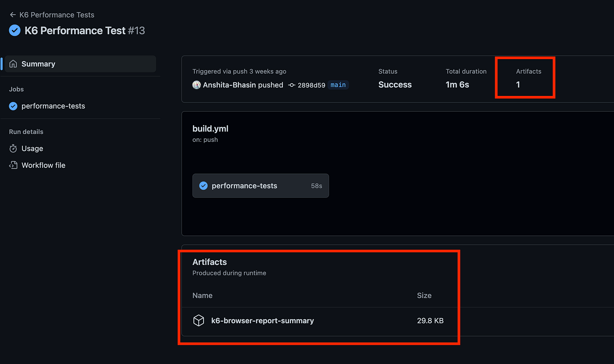Viewport: 614px width, 364px height.
Task: Click the commit icon before 2898d59
Action: pyautogui.click(x=292, y=85)
